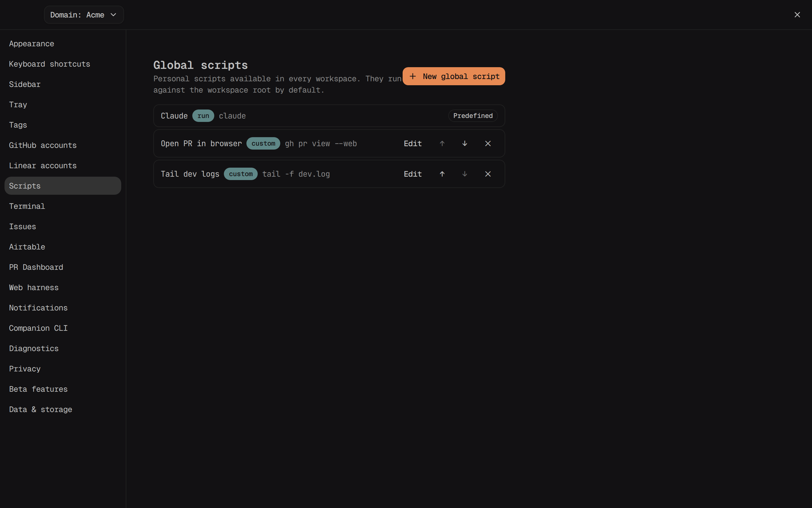Select Web harness settings

pyautogui.click(x=63, y=288)
